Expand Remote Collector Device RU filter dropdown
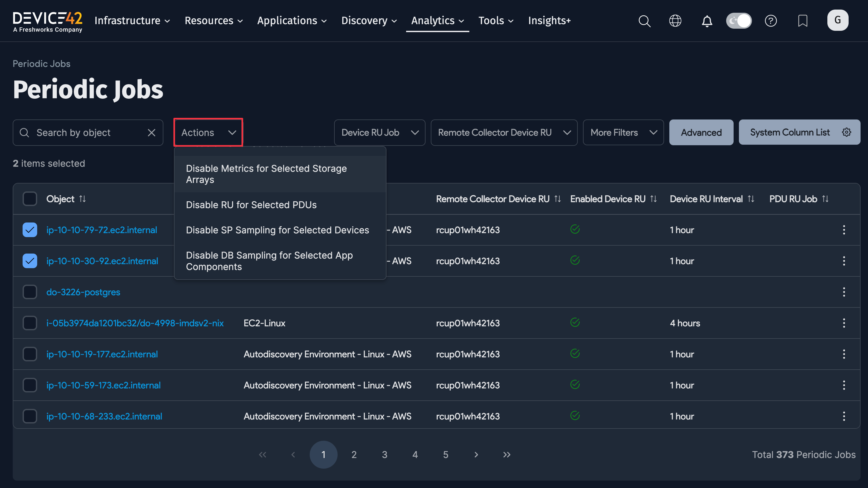 [x=504, y=133]
